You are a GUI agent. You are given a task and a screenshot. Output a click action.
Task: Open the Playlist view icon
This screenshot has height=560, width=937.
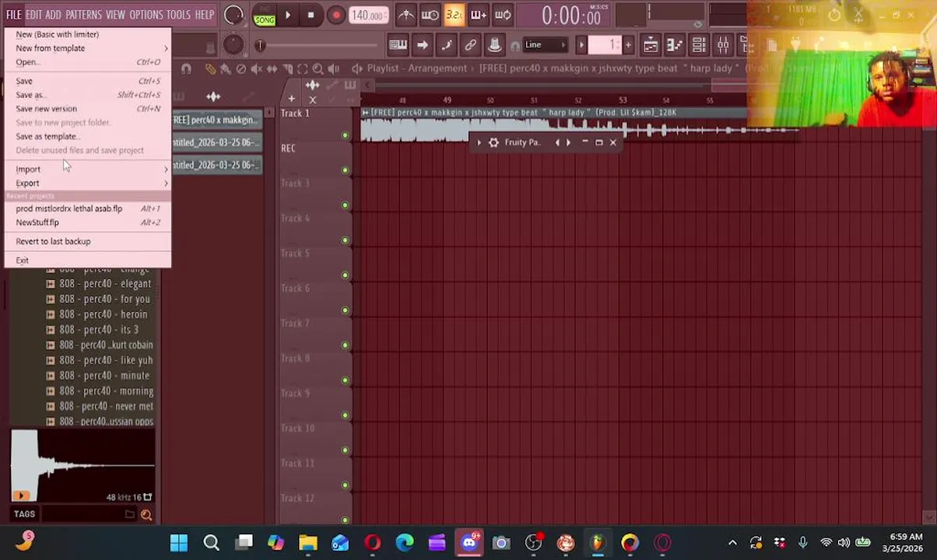click(650, 45)
